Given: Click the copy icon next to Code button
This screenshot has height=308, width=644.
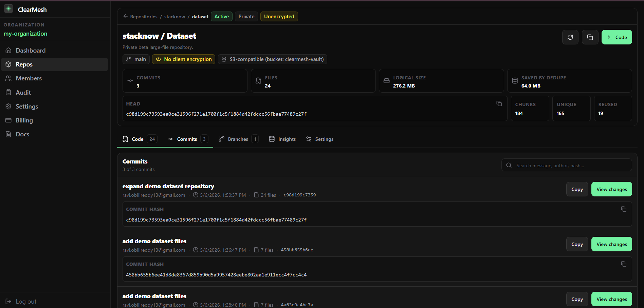Looking at the screenshot, I should tap(590, 37).
